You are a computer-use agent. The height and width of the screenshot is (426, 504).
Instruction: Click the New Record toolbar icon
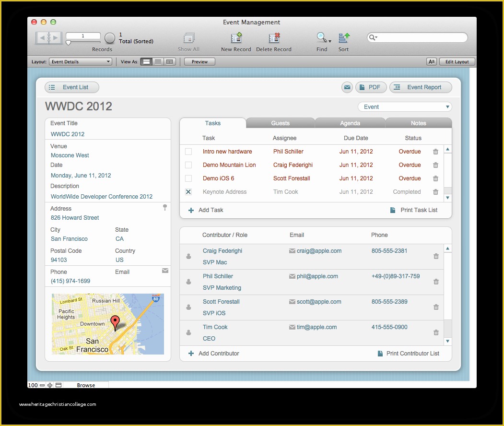236,38
